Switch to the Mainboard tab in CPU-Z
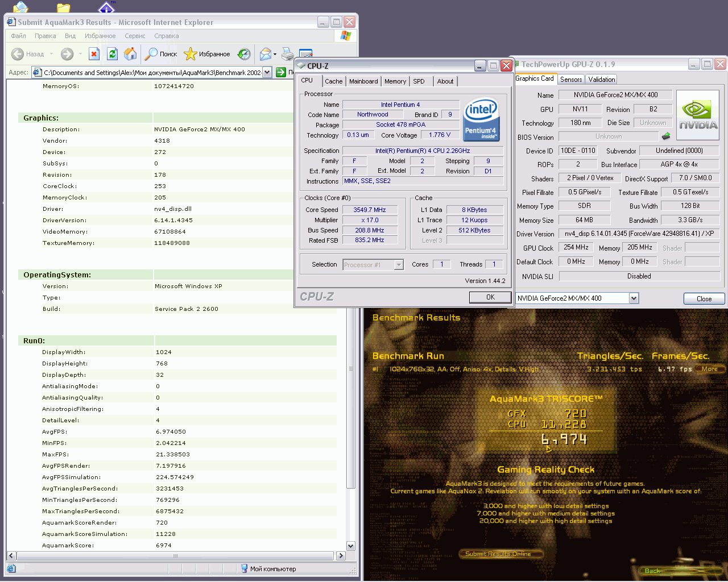Screen dimensions: 728x582 363,81
